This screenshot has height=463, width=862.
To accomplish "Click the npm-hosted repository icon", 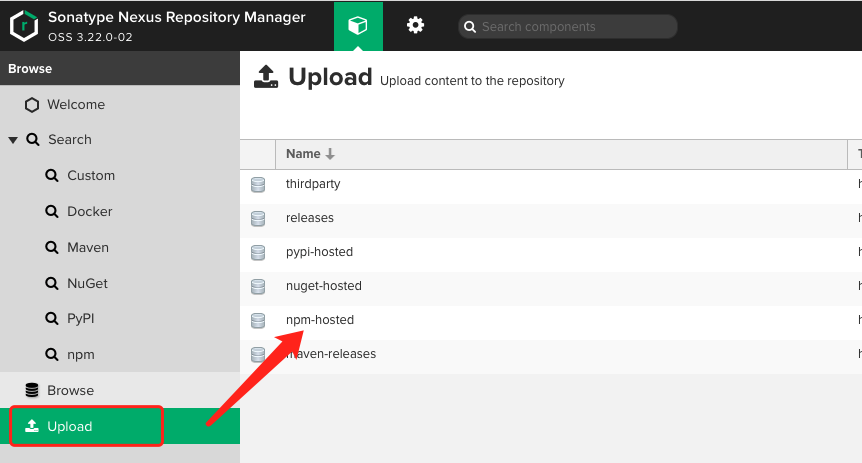I will click(258, 321).
